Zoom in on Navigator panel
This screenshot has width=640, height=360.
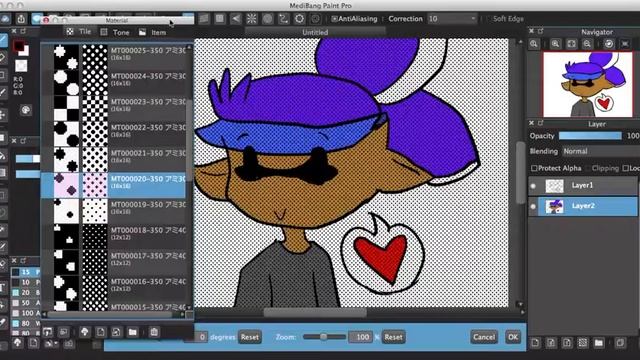click(555, 44)
